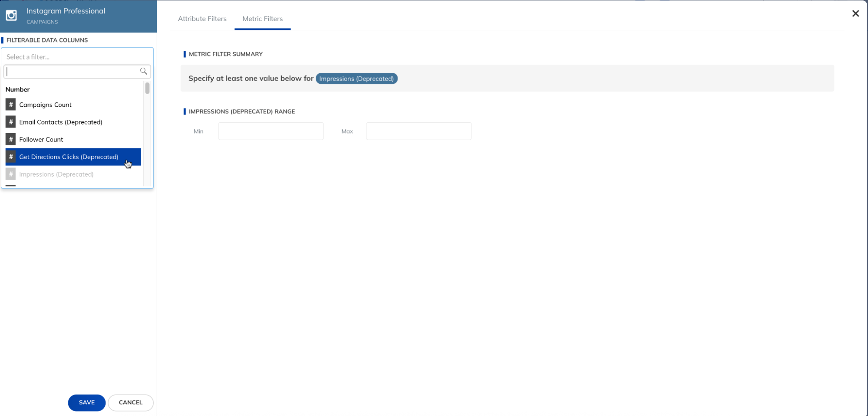Screen dimensions: 868x416
Task: Click the number icon beside Email Contacts (Deprecated)
Action: (10, 122)
